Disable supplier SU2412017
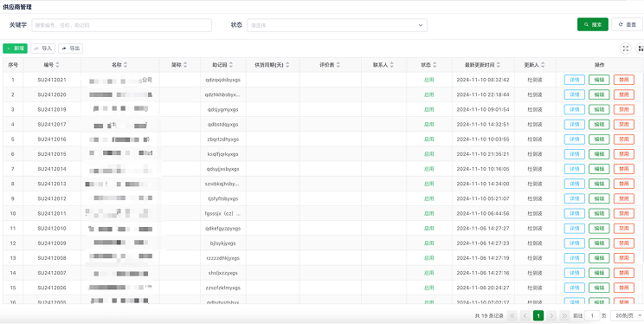 (x=624, y=124)
